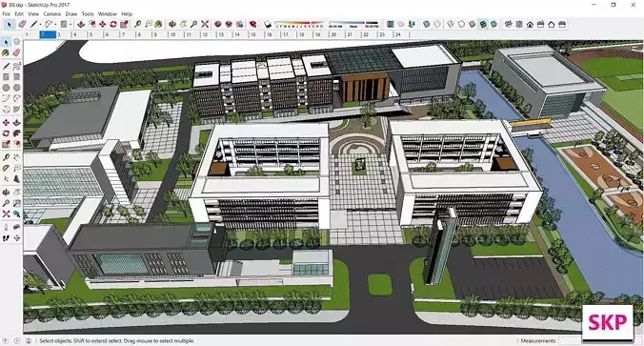Switch to scene tab 10

[x=177, y=35]
